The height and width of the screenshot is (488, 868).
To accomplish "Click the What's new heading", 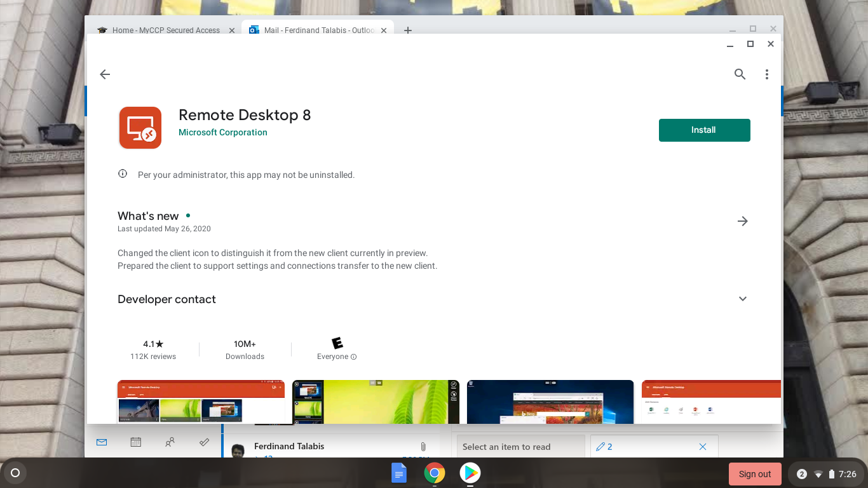I will (148, 216).
